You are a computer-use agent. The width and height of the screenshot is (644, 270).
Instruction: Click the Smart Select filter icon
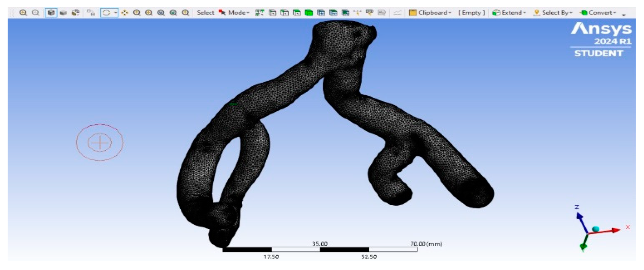[259, 13]
